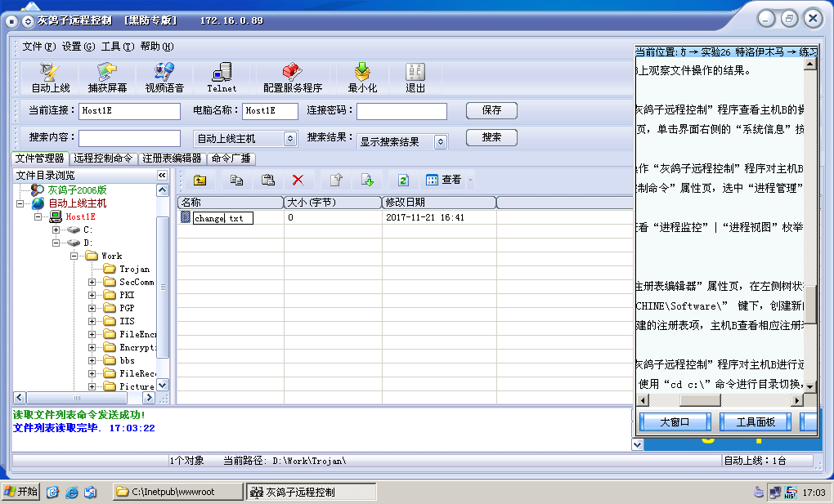Click the 大窗口 button
Image resolution: width=834 pixels, height=504 pixels.
tap(675, 422)
